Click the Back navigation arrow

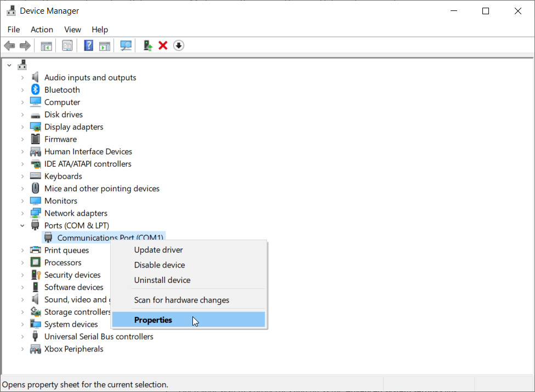9,45
